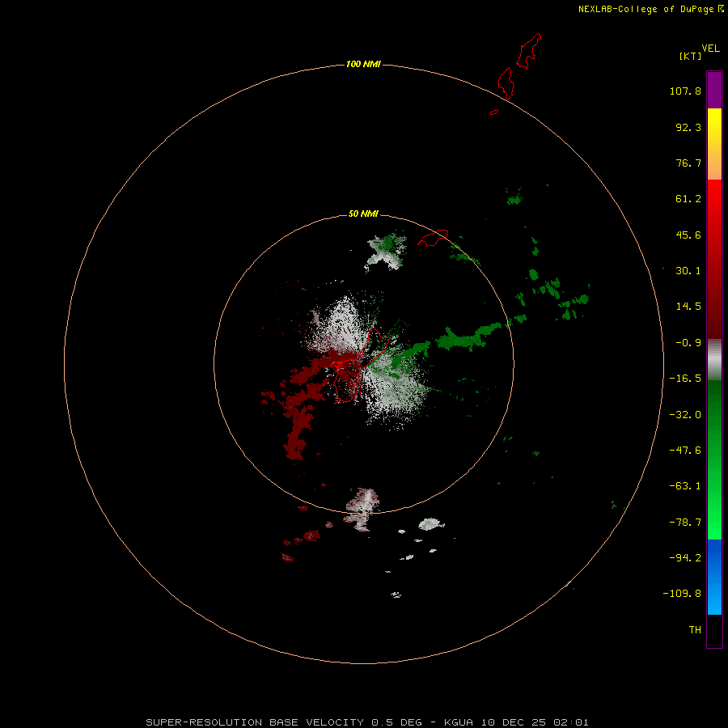The image size is (728, 728).
Task: Click the -94.2 legend value
Action: pos(685,557)
